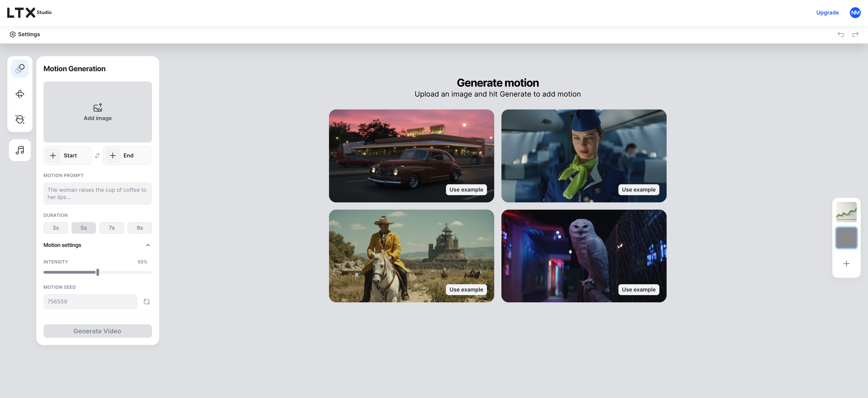This screenshot has height=398, width=868.
Task: Click the intensity slider handle
Action: (x=98, y=272)
